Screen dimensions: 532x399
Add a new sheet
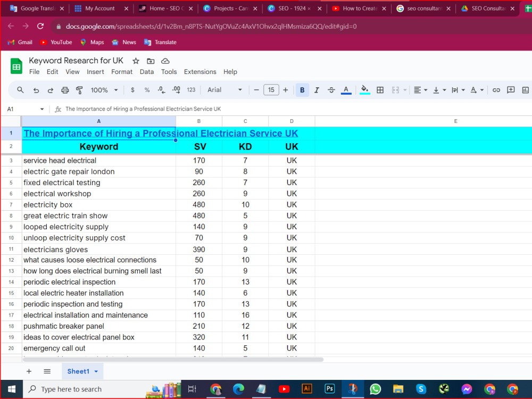coord(29,371)
